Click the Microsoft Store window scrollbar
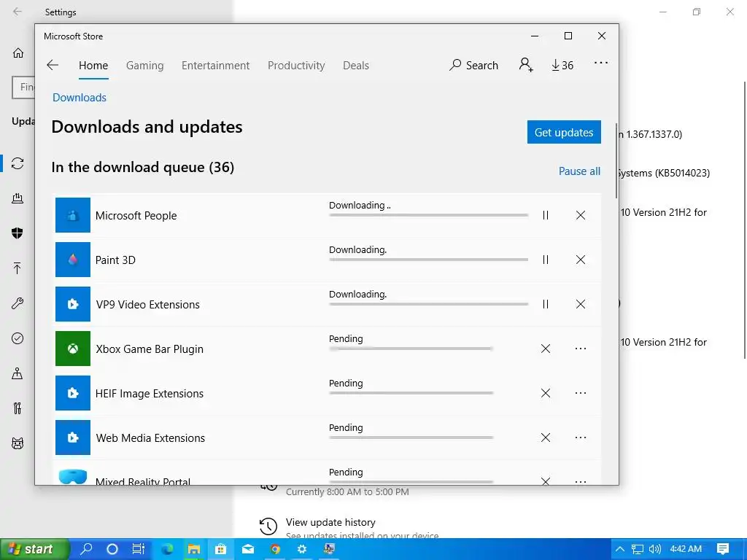This screenshot has height=560, width=747. click(x=616, y=161)
